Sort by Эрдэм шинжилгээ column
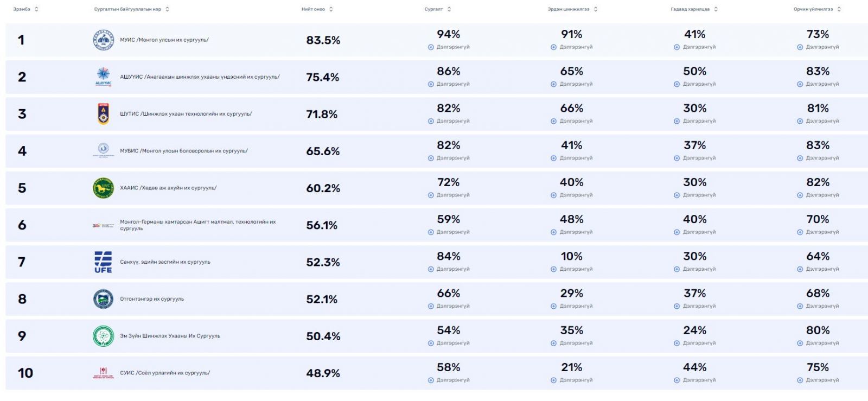The width and height of the screenshot is (868, 401). [x=572, y=9]
